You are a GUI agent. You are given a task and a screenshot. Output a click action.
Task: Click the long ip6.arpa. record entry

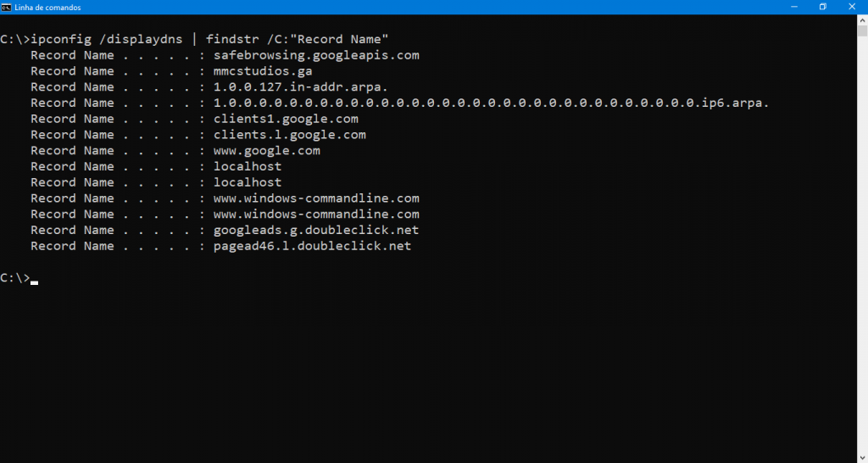click(492, 103)
